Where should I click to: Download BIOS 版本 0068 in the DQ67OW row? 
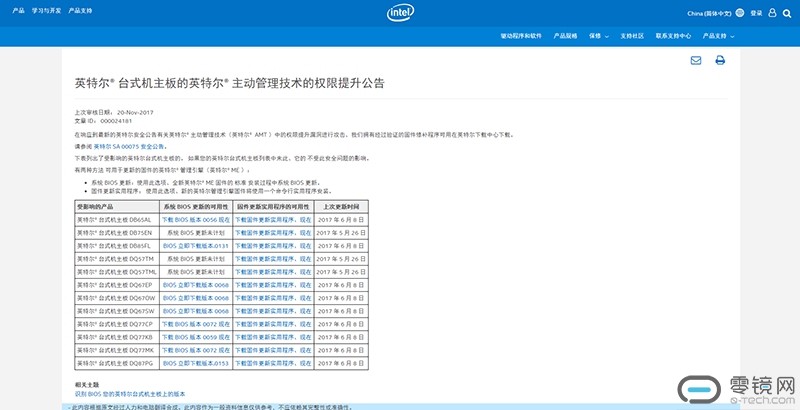(x=196, y=298)
